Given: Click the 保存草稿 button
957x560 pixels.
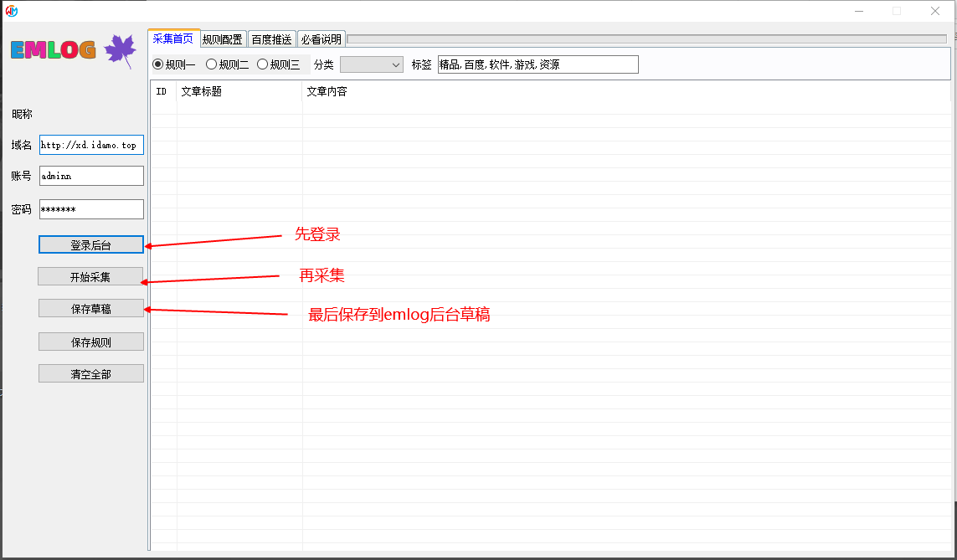Looking at the screenshot, I should [91, 308].
